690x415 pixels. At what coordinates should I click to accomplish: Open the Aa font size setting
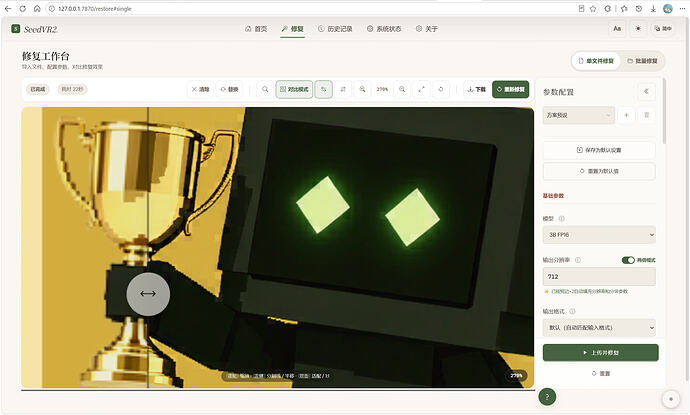pos(617,29)
